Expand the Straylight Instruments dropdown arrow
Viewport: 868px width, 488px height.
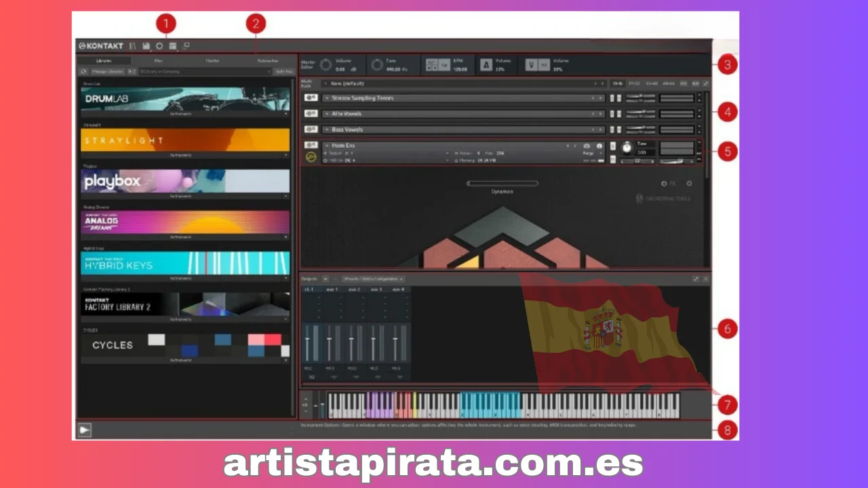click(x=285, y=155)
